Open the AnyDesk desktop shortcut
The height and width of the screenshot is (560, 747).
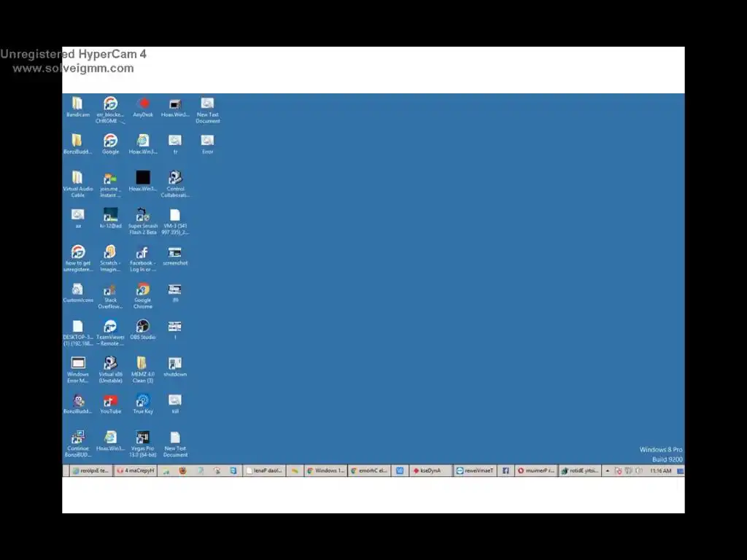(143, 107)
